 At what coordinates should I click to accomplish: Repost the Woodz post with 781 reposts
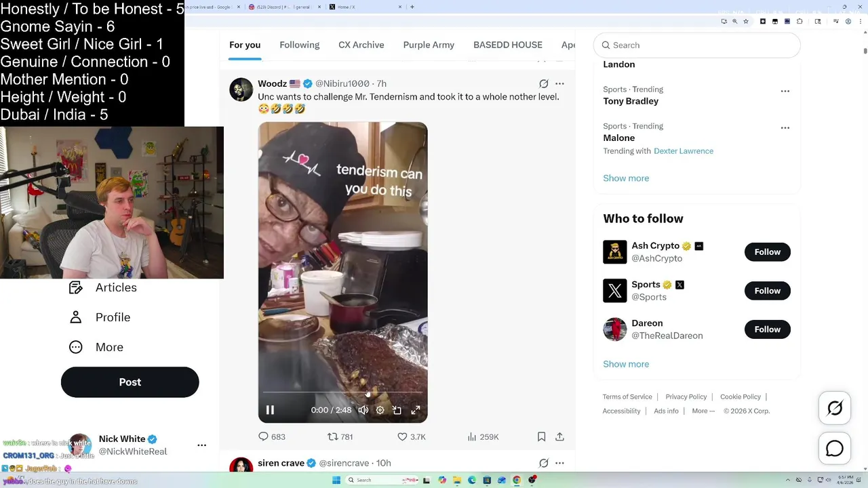click(340, 437)
